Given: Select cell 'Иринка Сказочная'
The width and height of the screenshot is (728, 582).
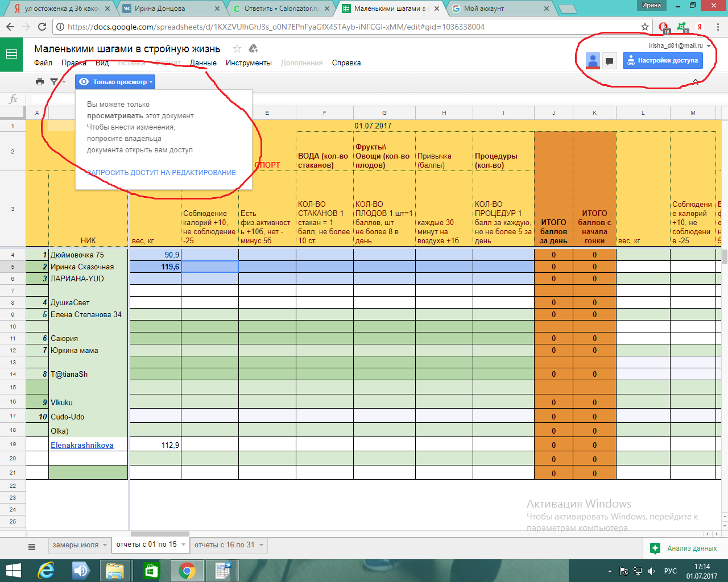Looking at the screenshot, I should click(x=88, y=267).
